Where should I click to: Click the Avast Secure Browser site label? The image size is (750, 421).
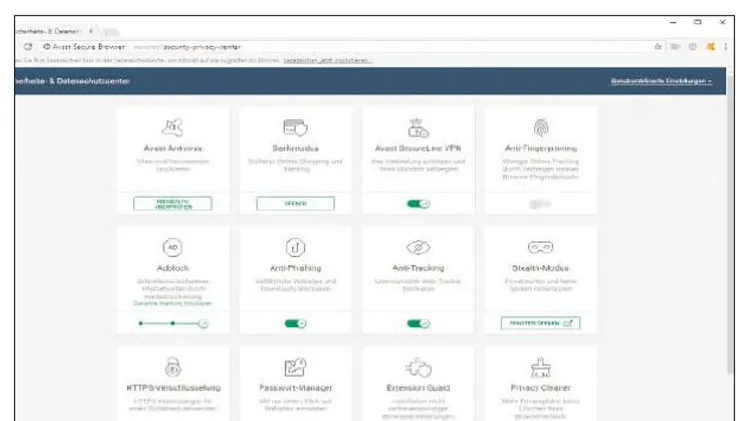[x=84, y=47]
